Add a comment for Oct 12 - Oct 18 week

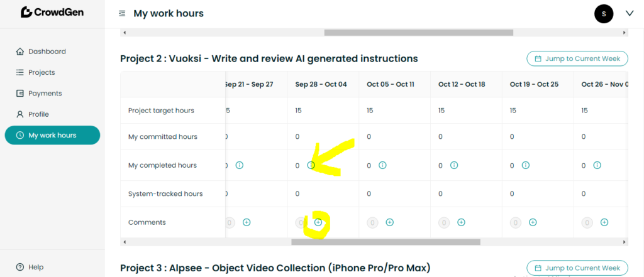(461, 222)
